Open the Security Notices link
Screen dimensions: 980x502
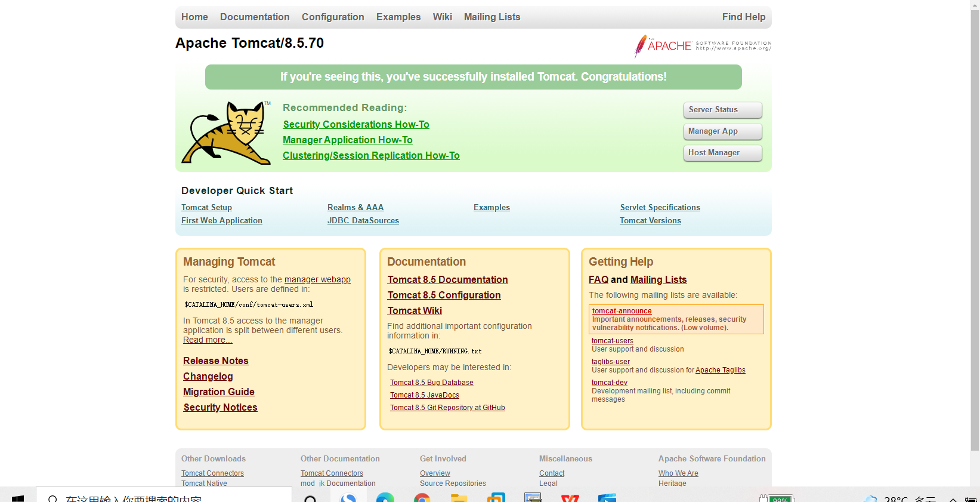click(x=220, y=407)
